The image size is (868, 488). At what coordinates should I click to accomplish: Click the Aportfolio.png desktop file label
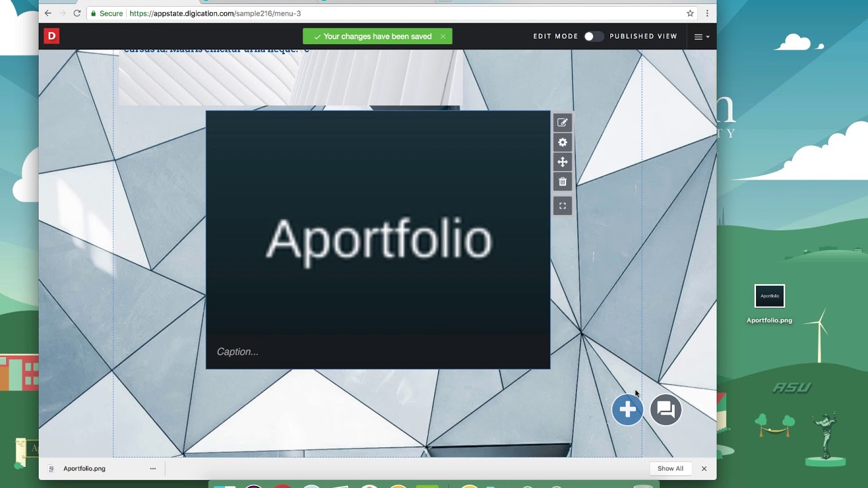(x=769, y=321)
